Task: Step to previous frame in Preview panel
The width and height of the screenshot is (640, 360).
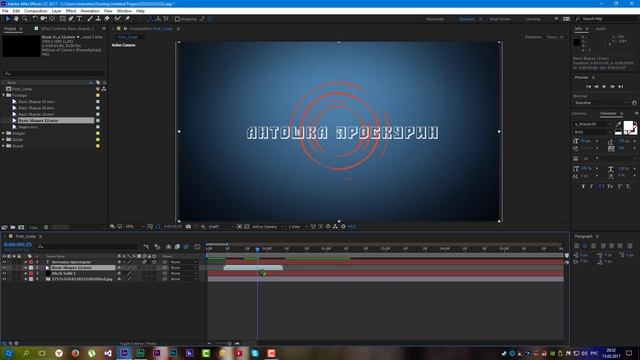Action: click(596, 87)
